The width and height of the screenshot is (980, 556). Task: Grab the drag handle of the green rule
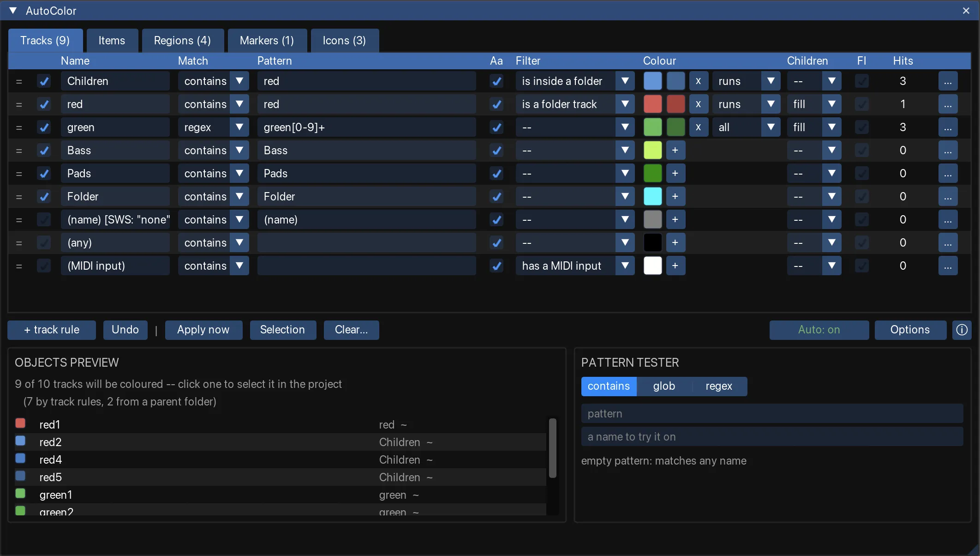19,127
